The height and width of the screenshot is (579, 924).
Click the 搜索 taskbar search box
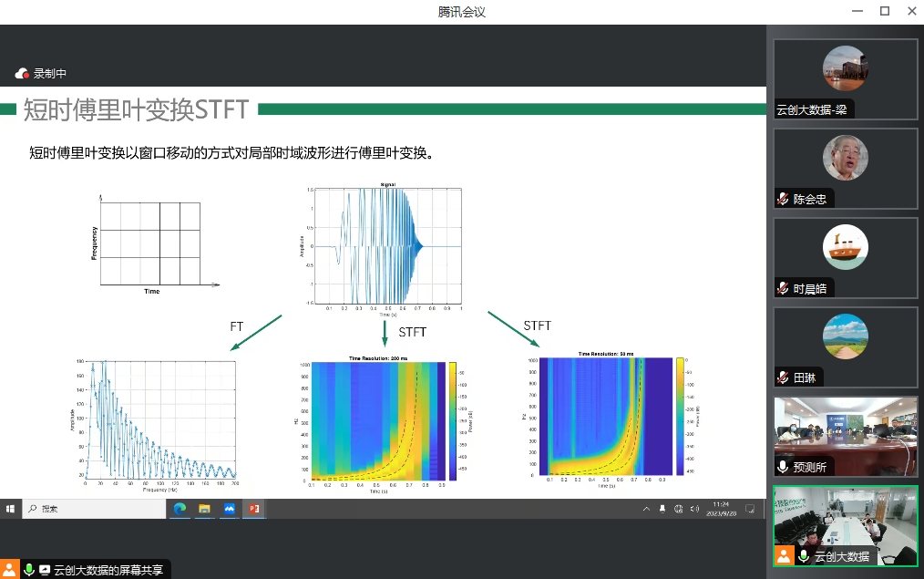[91, 509]
